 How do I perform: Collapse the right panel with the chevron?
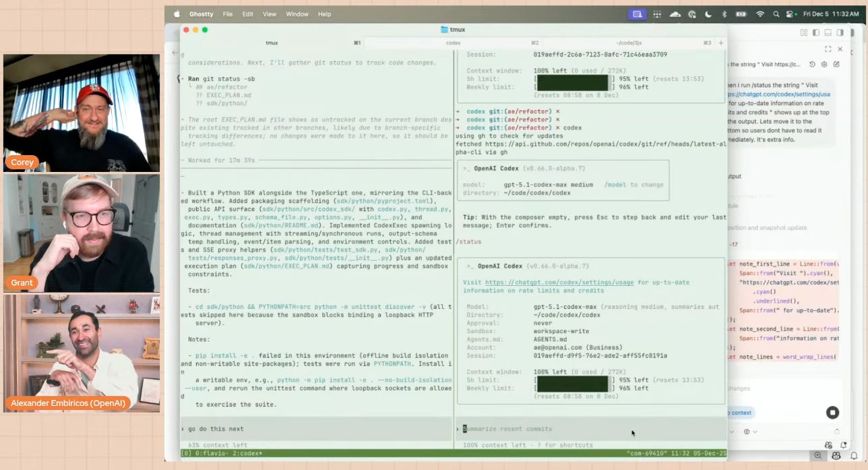[x=852, y=52]
